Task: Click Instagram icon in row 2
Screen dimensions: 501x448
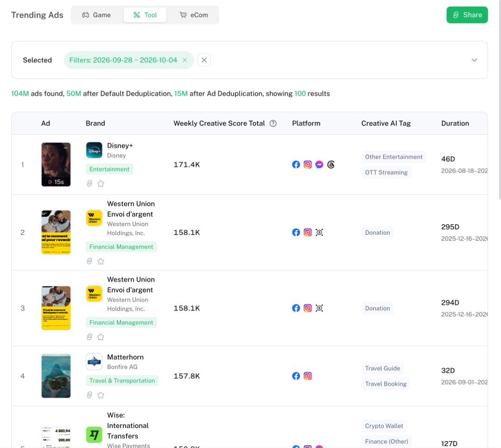Action: [307, 232]
